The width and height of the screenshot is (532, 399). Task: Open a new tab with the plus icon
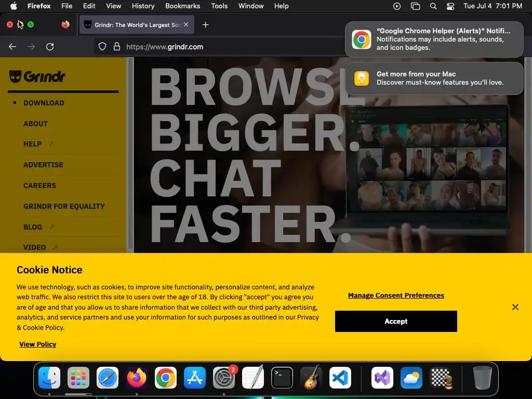(x=205, y=25)
